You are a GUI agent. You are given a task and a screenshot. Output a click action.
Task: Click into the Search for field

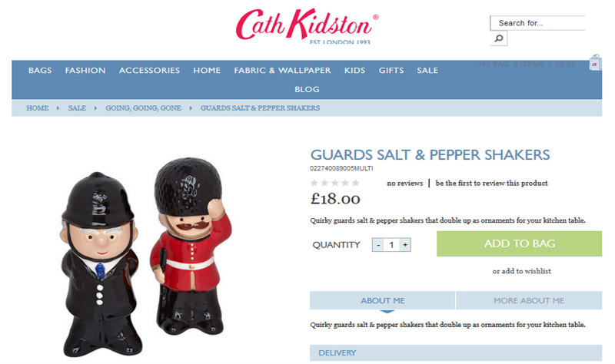click(537, 23)
